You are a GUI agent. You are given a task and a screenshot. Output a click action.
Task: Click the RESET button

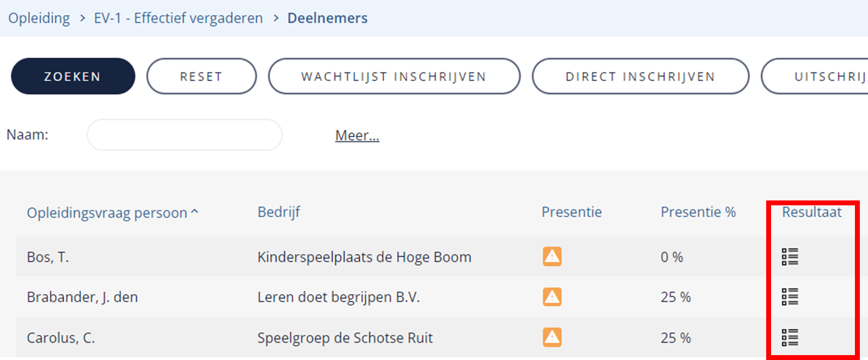click(x=201, y=76)
